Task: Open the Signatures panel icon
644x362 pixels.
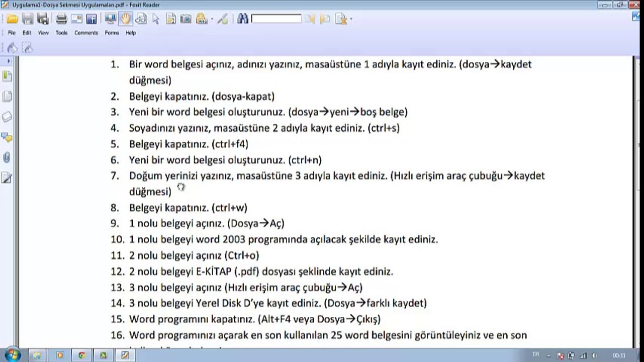Action: (x=7, y=177)
